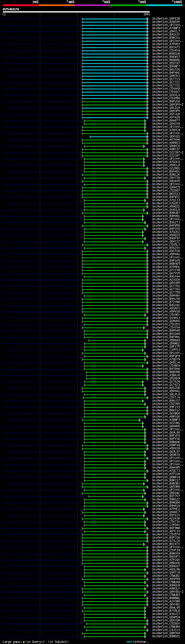
Task: Select the query name AV546978
Action: click(x=11, y=9)
